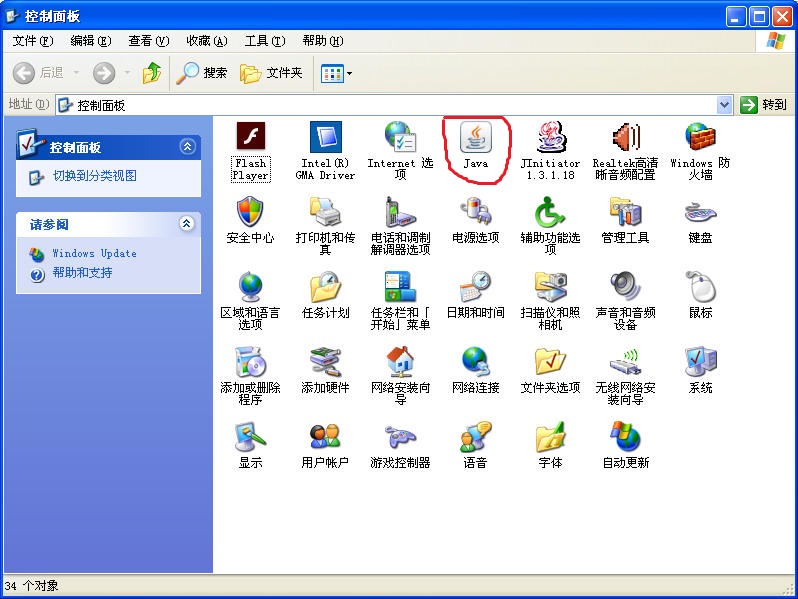The width and height of the screenshot is (798, 599).
Task: Open the 编辑(E) menu
Action: [91, 41]
